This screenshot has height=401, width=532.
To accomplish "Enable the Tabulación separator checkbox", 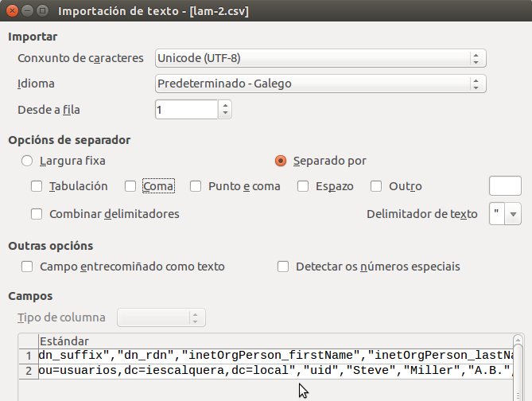I will [37, 186].
